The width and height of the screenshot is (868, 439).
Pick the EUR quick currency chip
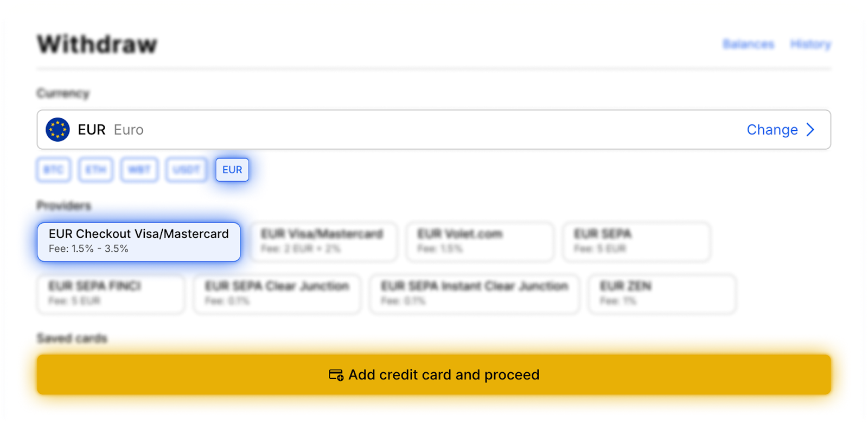pyautogui.click(x=232, y=170)
